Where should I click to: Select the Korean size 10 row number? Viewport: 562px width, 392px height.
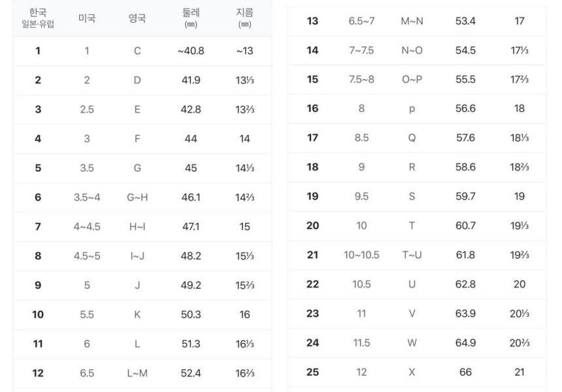(38, 315)
